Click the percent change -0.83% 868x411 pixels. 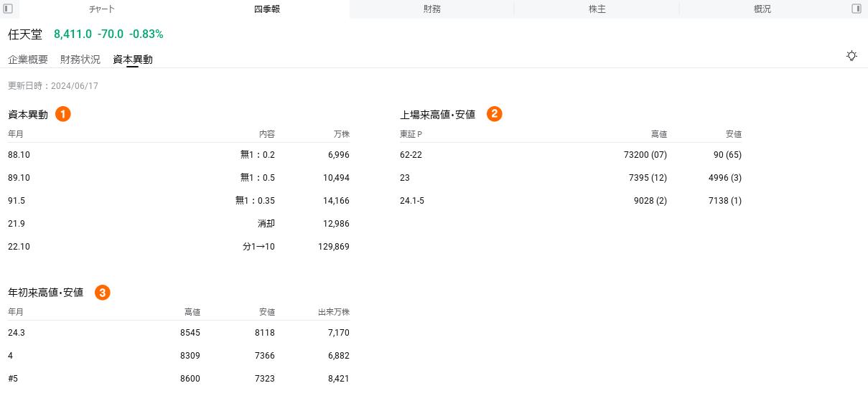coord(146,34)
